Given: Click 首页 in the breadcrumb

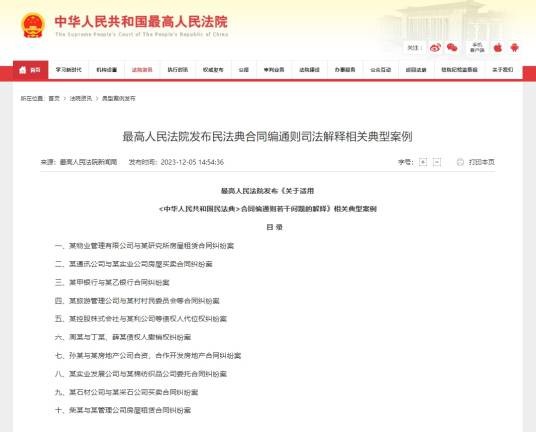Looking at the screenshot, I should (54, 98).
